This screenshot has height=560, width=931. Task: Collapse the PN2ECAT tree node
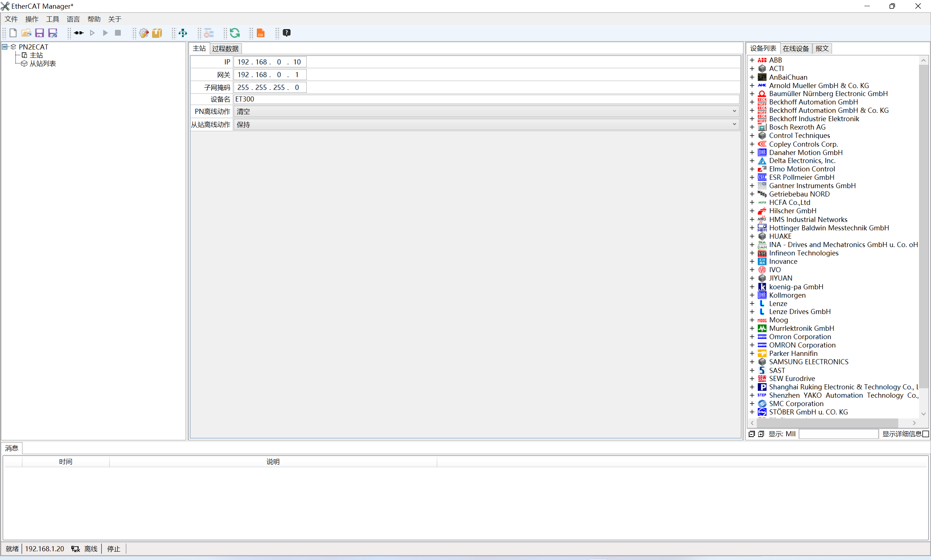click(5, 47)
